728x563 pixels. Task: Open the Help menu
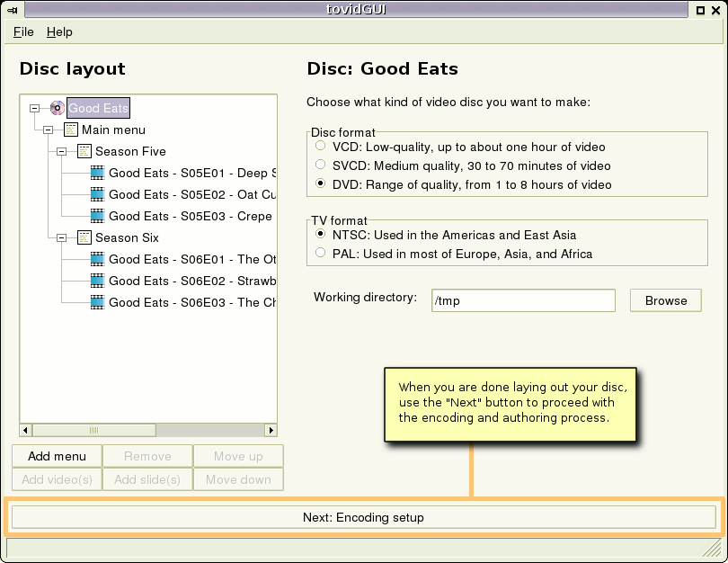(59, 31)
